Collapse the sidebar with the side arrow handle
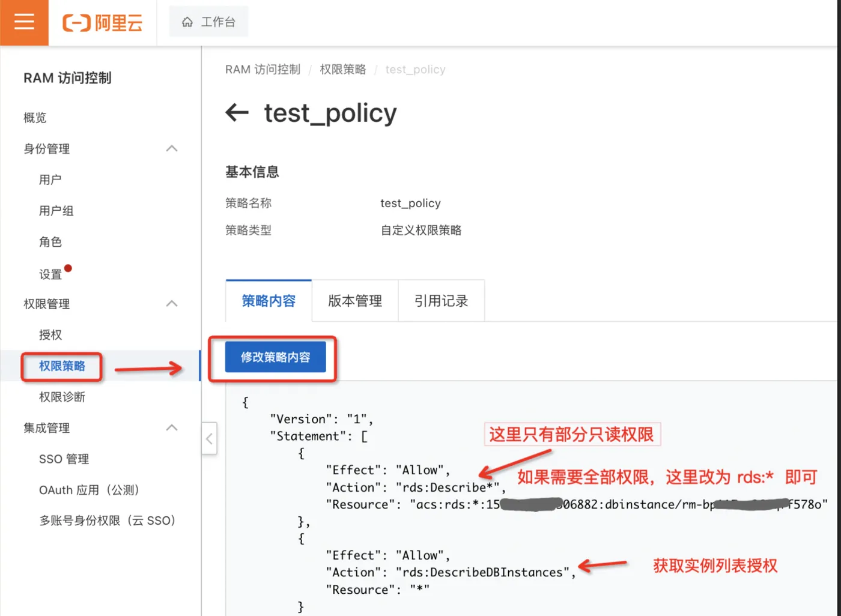The image size is (841, 616). click(x=209, y=438)
